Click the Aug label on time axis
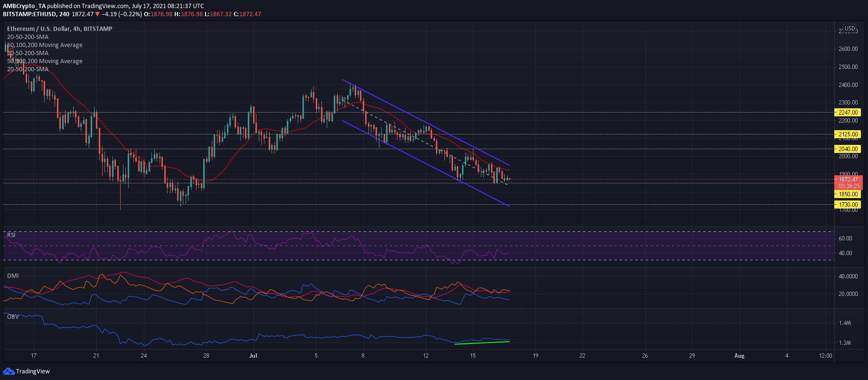 pyautogui.click(x=739, y=356)
